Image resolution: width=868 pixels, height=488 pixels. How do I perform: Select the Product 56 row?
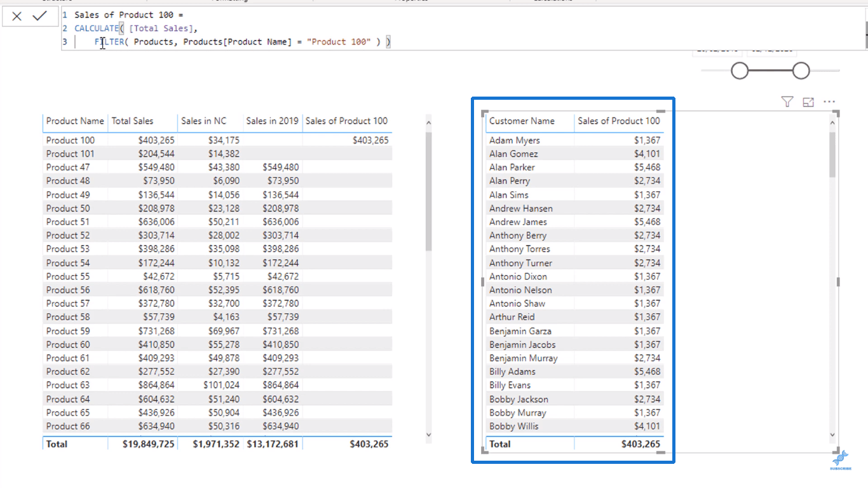click(x=217, y=290)
